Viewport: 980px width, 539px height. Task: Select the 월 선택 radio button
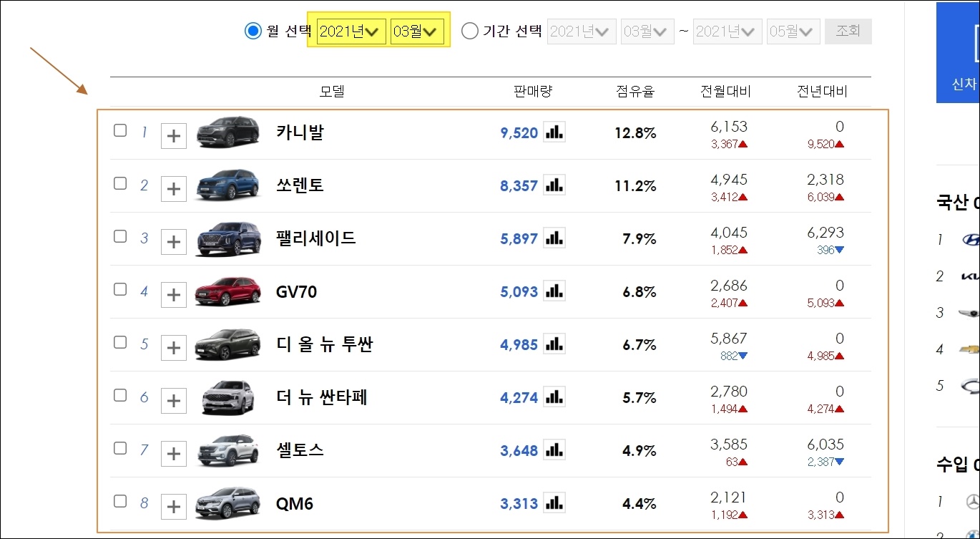[x=253, y=31]
